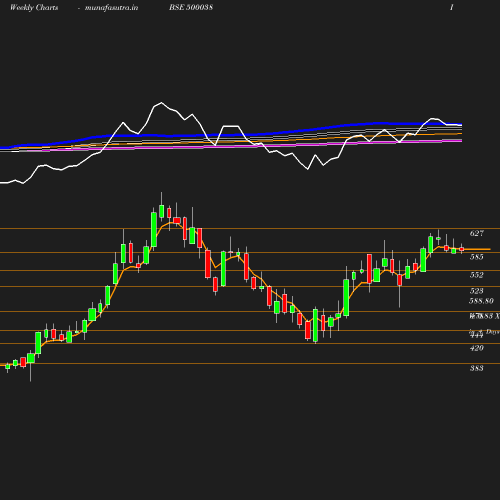
Task: Click the 588.80 current price label
Action: 481,301
